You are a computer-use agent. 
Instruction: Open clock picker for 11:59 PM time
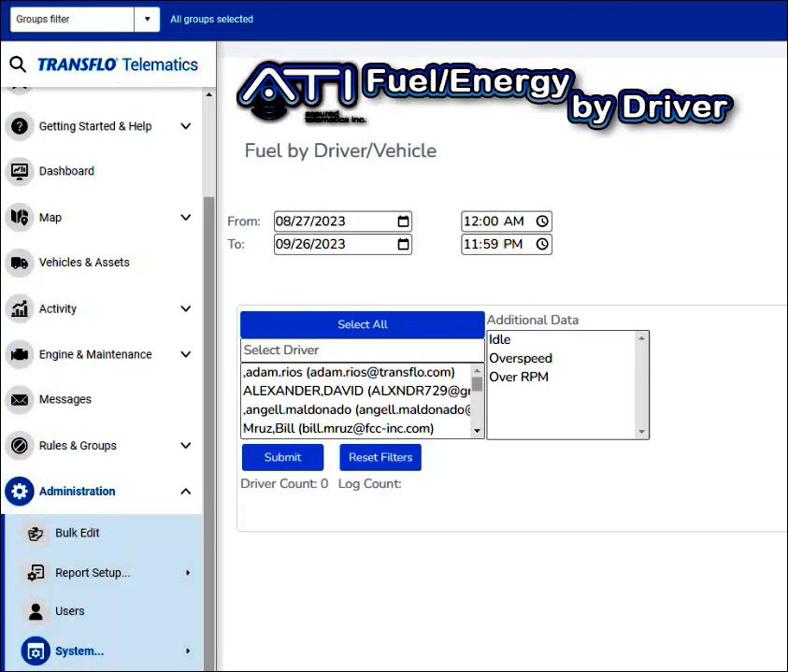point(542,244)
